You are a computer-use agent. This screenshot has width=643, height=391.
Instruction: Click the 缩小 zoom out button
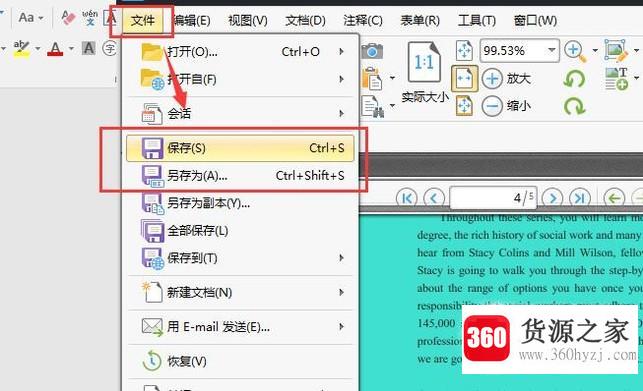[506, 106]
